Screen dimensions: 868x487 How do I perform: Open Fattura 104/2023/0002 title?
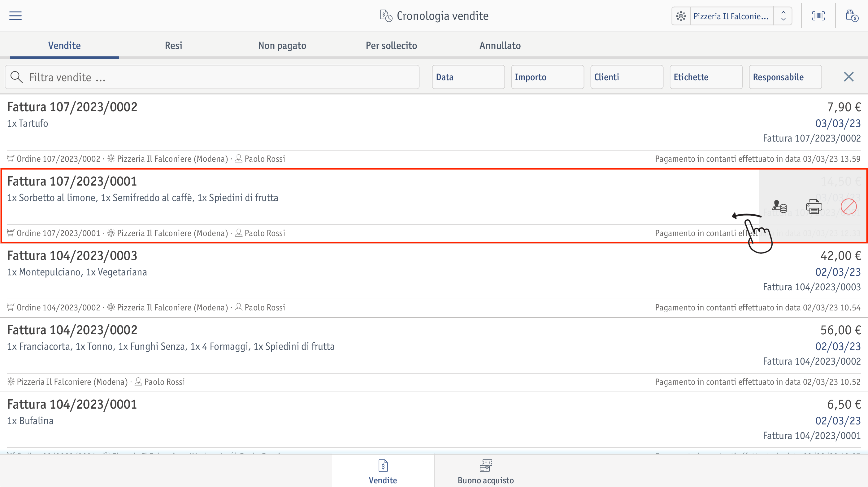coord(72,330)
